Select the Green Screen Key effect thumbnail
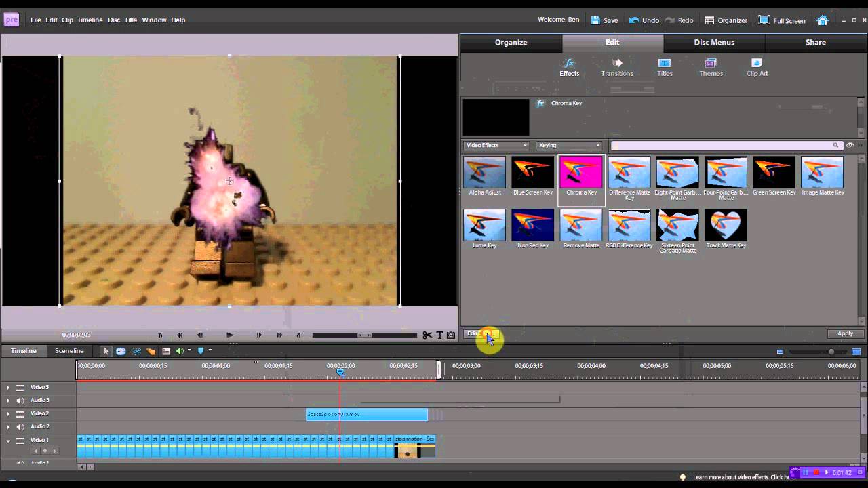The width and height of the screenshot is (868, 488). pyautogui.click(x=774, y=172)
